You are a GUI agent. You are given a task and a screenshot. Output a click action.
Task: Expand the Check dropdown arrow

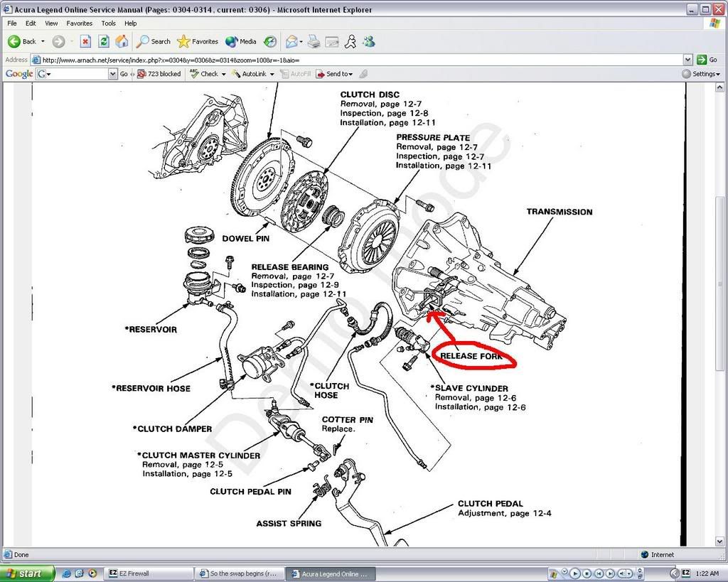pos(223,74)
